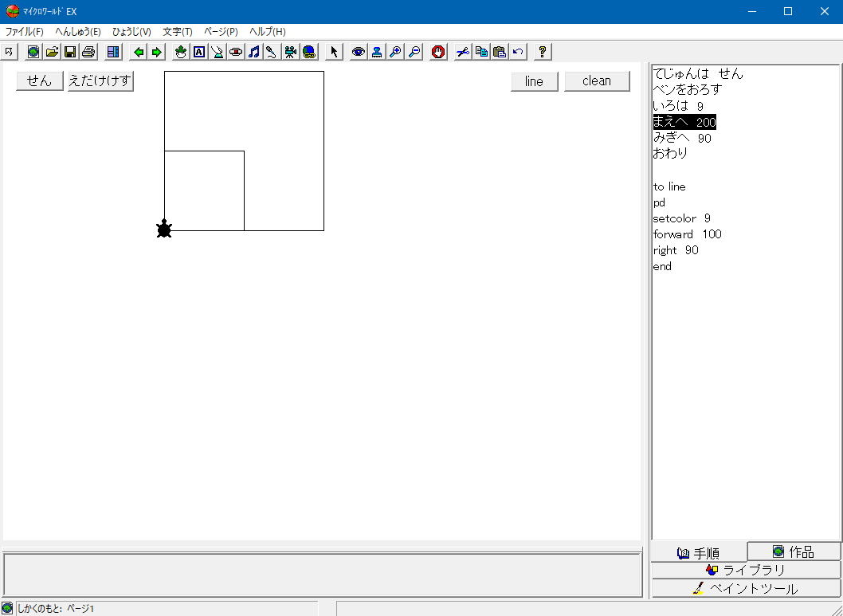Image resolution: width=843 pixels, height=616 pixels.
Task: Click the eye icon in the toolbar
Action: point(359,52)
